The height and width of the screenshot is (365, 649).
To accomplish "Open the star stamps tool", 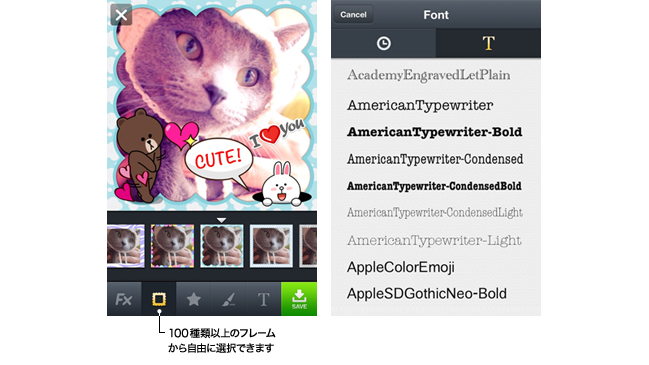I will (x=194, y=299).
